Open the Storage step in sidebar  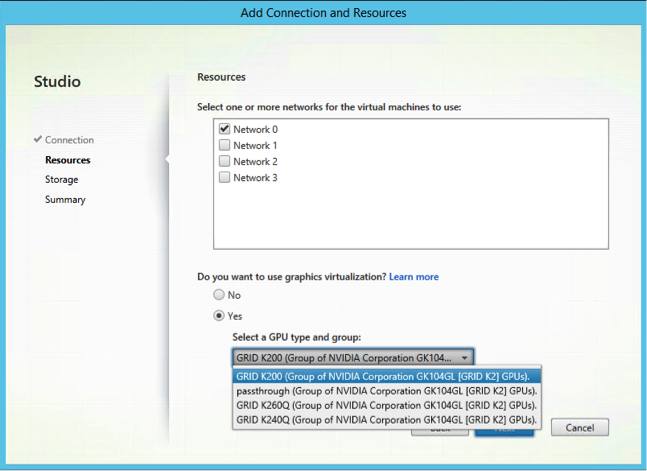pyautogui.click(x=61, y=179)
